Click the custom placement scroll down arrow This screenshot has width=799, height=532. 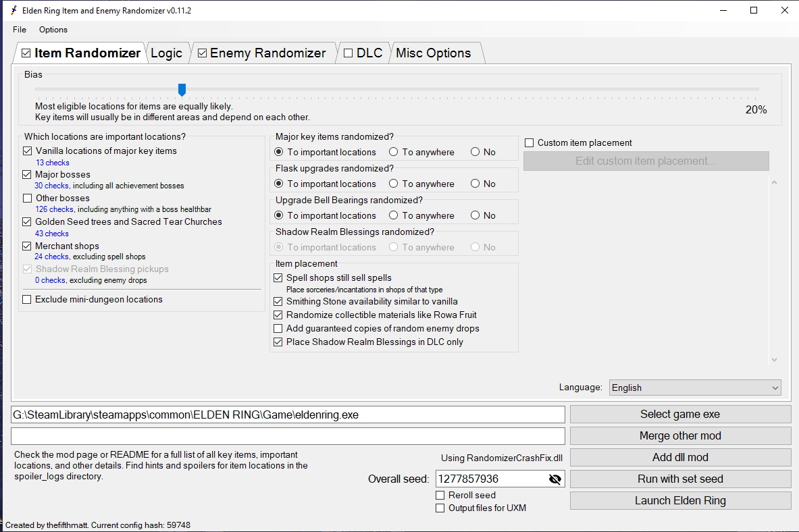[x=775, y=360]
